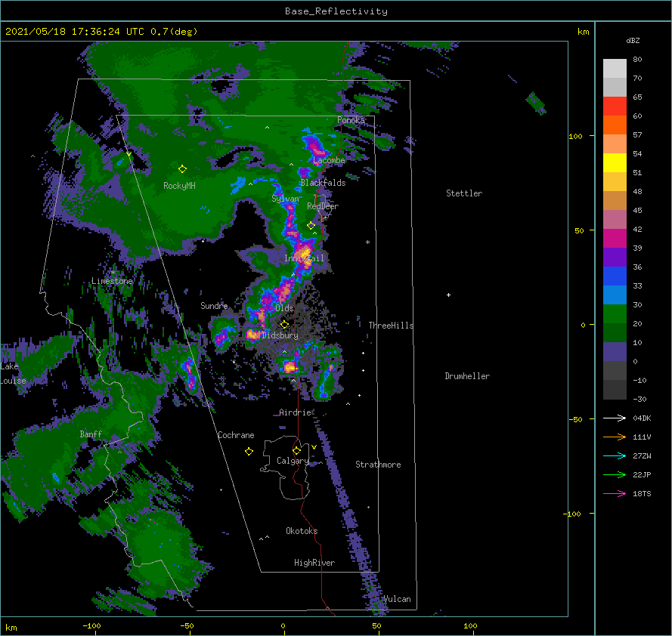
Task: Click the green 22JP arrow legend icon
Action: (x=615, y=474)
